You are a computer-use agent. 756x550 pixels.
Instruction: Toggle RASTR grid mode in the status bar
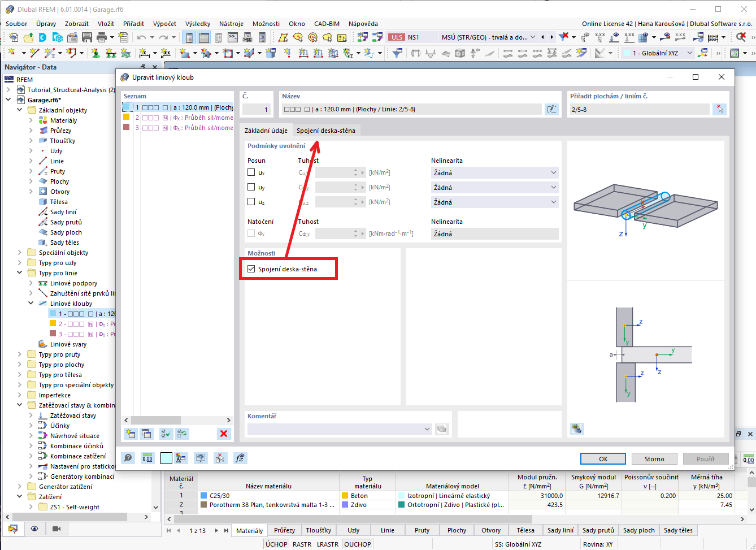coord(302,544)
